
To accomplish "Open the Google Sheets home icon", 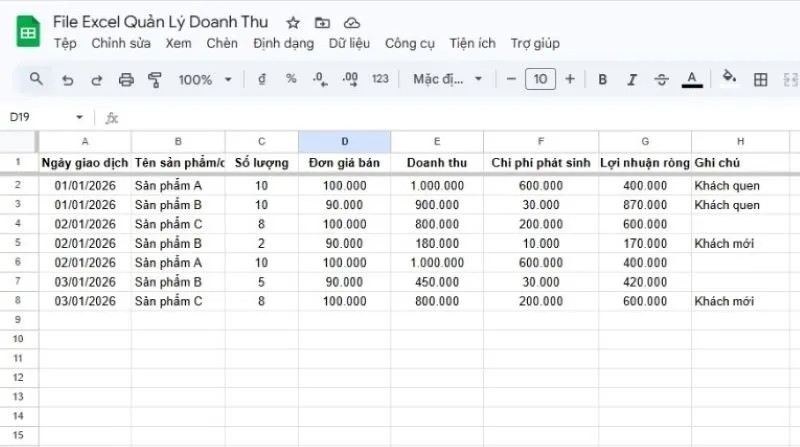I will pos(28,32).
